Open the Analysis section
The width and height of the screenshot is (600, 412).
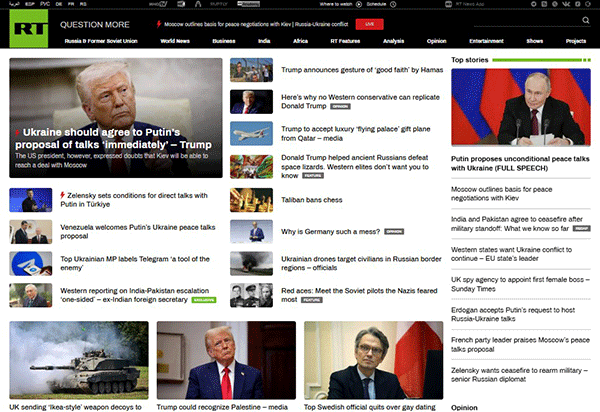tap(393, 41)
